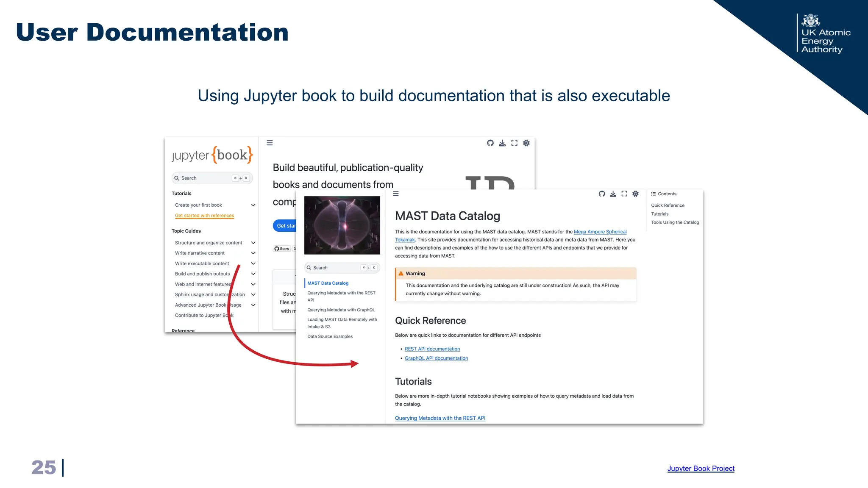Click Contents list icon in right panel
The image size is (868, 488).
pos(653,194)
